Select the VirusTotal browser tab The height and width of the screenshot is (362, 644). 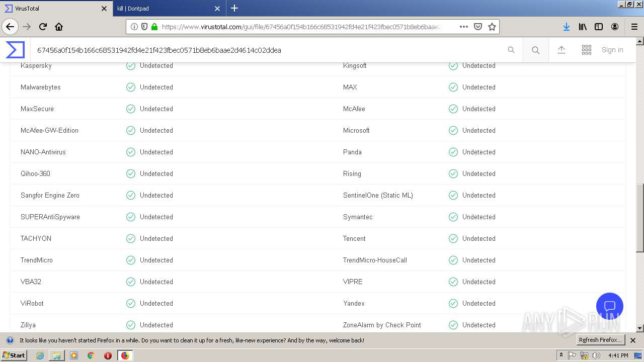(x=50, y=9)
